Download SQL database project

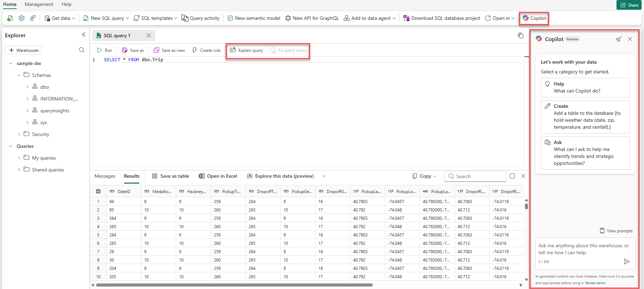pos(442,18)
